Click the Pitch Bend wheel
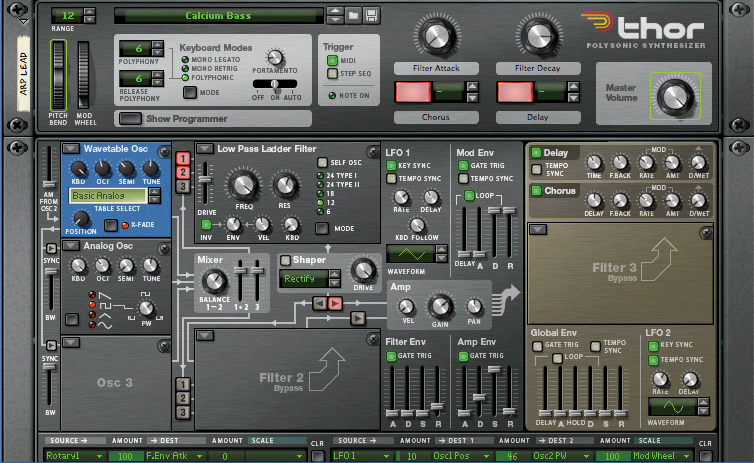This screenshot has width=754, height=463. (x=58, y=75)
